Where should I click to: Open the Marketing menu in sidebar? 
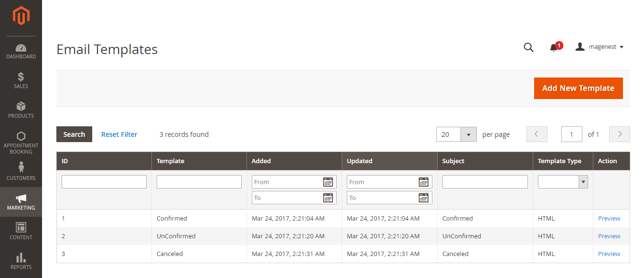21,202
